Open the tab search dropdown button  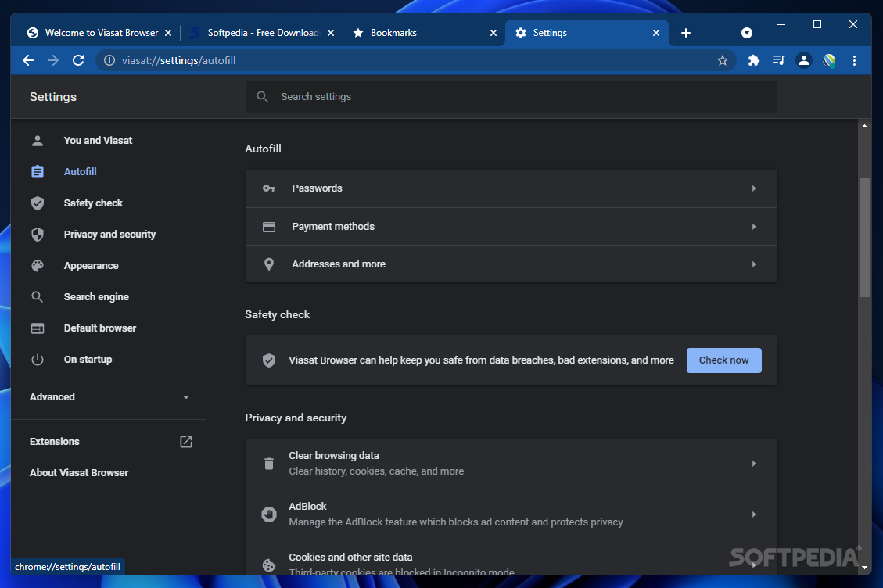click(x=747, y=33)
